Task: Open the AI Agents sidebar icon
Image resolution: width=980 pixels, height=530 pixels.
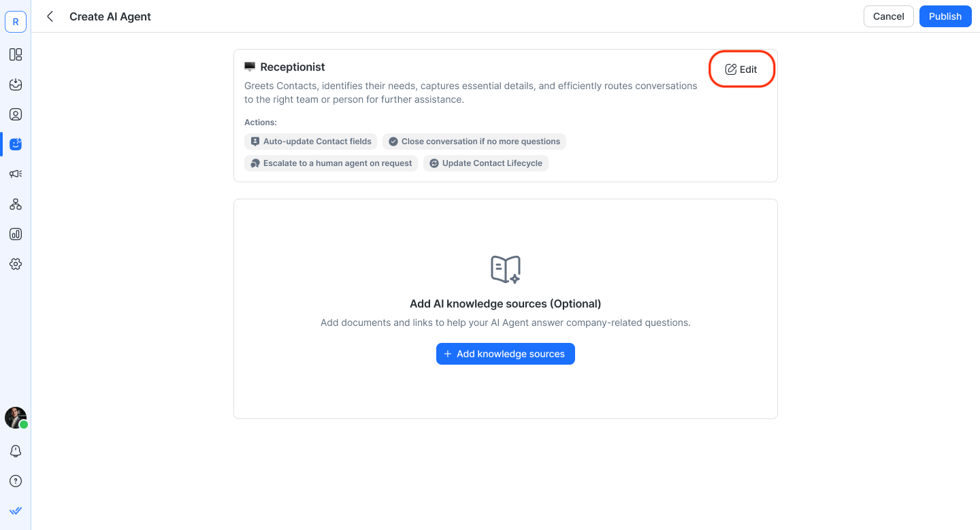Action: tap(16, 144)
